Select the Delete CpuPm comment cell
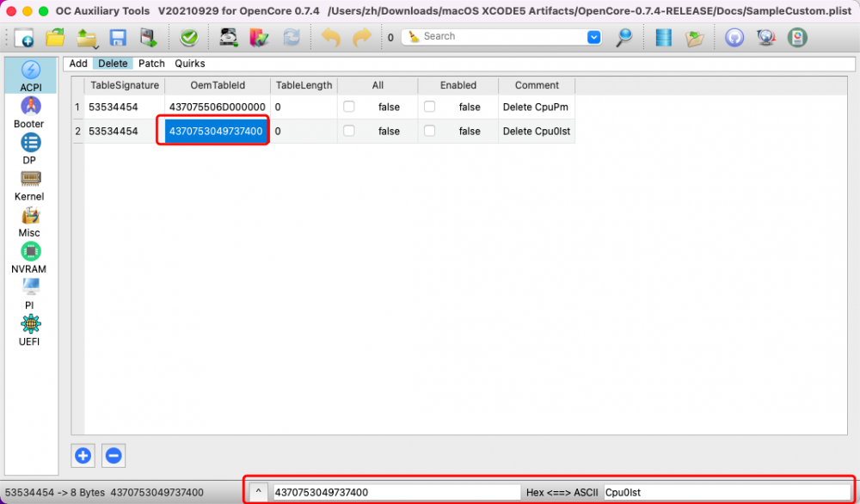This screenshot has height=504, width=860. click(x=537, y=107)
